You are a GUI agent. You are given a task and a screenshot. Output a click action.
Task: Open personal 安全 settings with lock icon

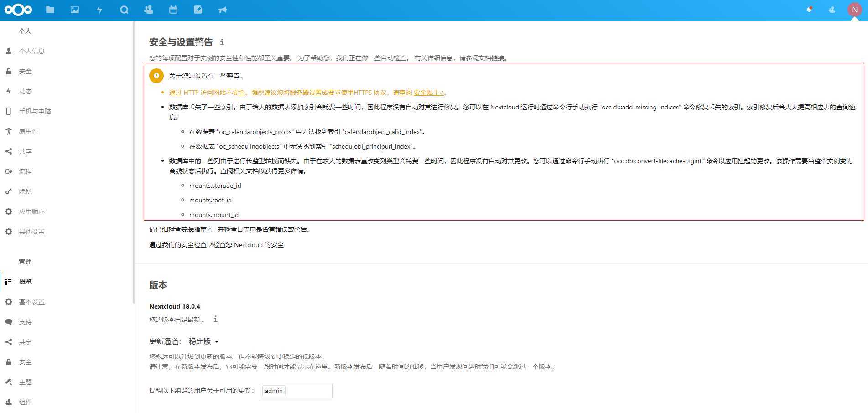[67, 71]
